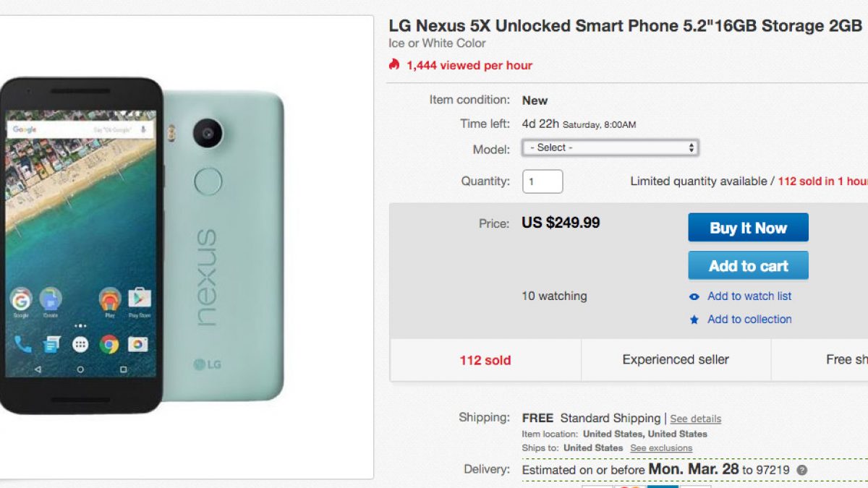Click the Quantity input field

point(542,181)
